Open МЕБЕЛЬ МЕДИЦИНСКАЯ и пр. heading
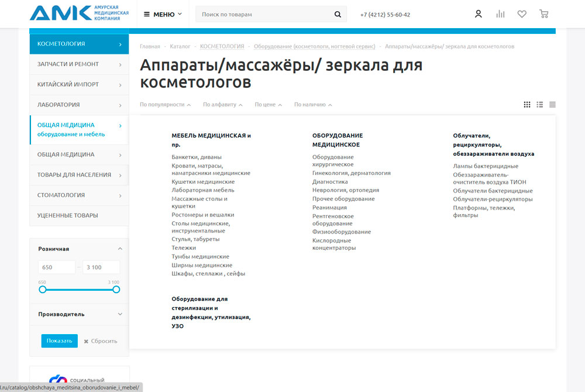The image size is (585, 392). point(211,140)
